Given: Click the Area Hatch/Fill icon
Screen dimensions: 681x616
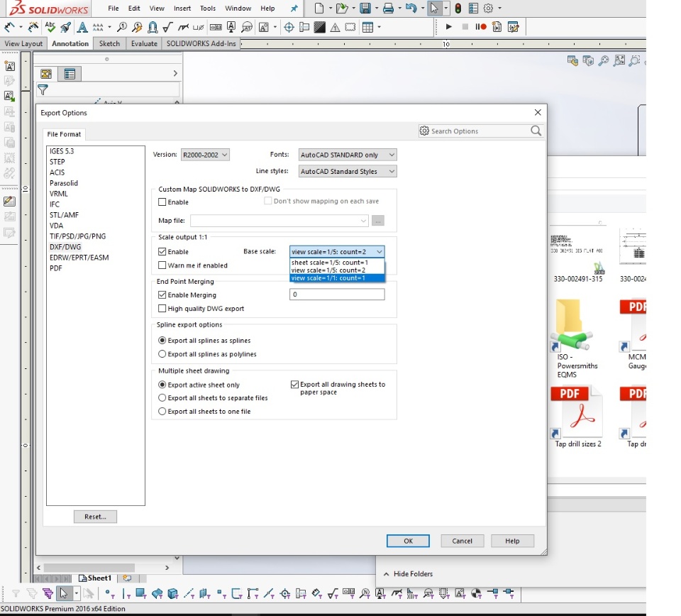Looking at the screenshot, I should click(x=320, y=28).
